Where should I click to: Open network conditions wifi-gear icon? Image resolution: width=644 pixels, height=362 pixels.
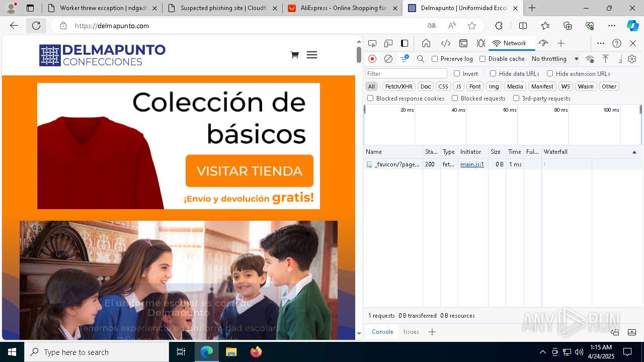pos(590,59)
